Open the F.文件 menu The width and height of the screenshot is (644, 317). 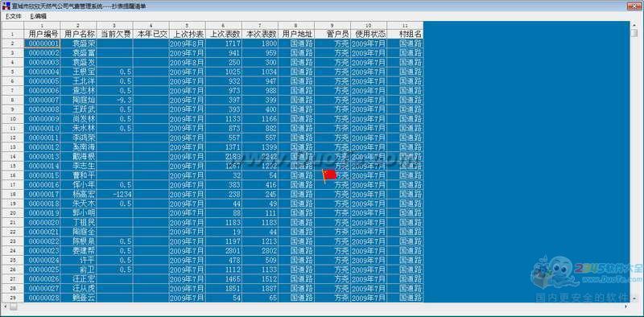pyautogui.click(x=13, y=16)
